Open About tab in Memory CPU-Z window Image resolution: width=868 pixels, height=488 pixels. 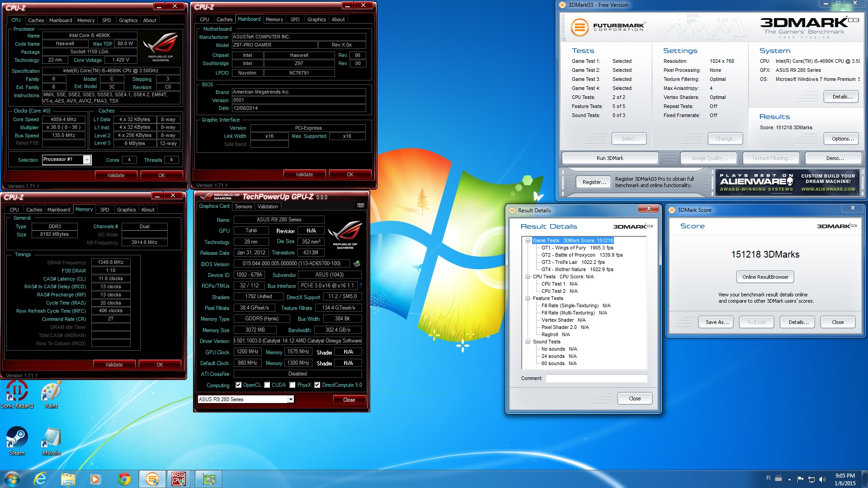click(148, 210)
